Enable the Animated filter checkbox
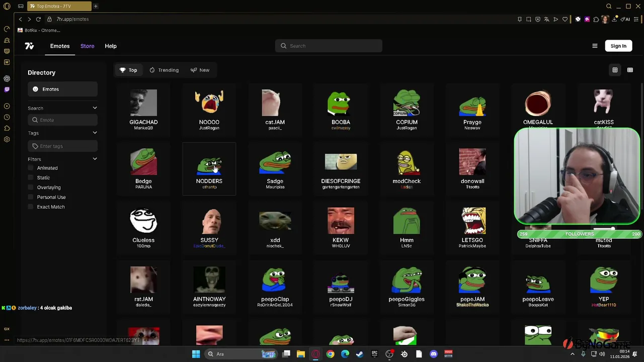 click(31, 168)
